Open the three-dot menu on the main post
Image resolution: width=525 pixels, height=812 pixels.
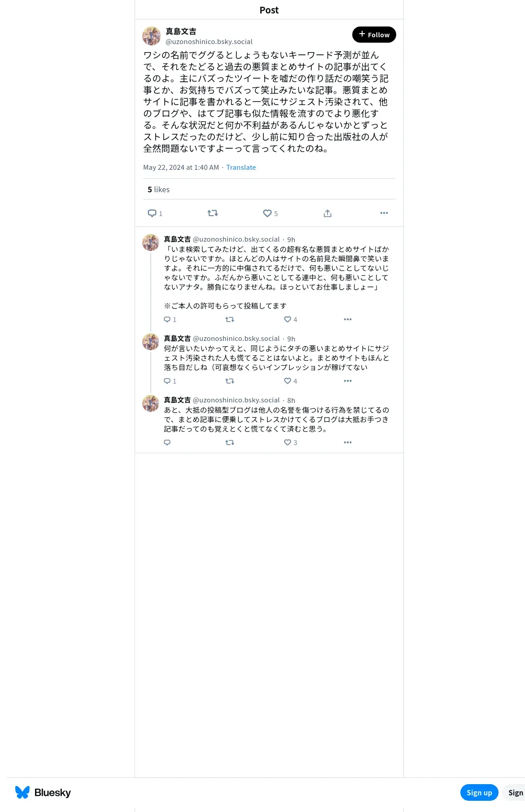click(384, 213)
